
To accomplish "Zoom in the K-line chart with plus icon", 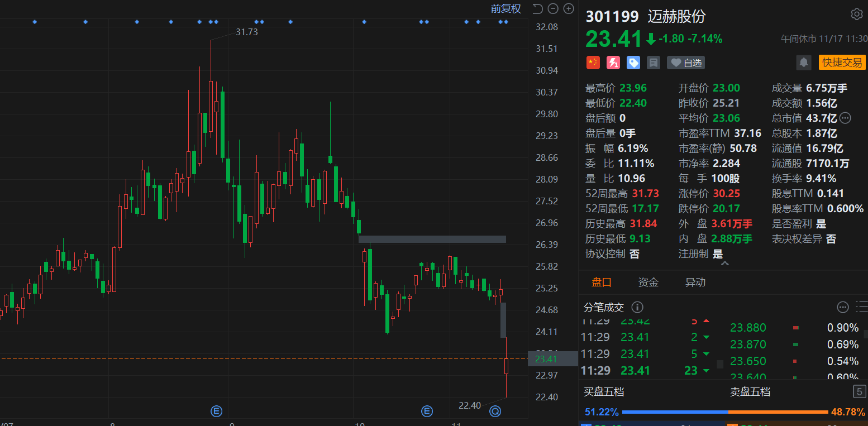I will (569, 8).
